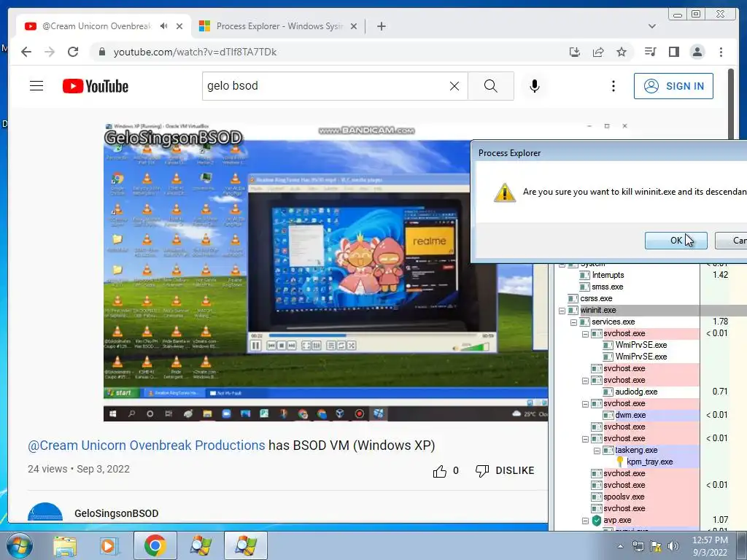
Task: Switch to Process Explorer Windows Sysinternals tab
Action: (279, 26)
